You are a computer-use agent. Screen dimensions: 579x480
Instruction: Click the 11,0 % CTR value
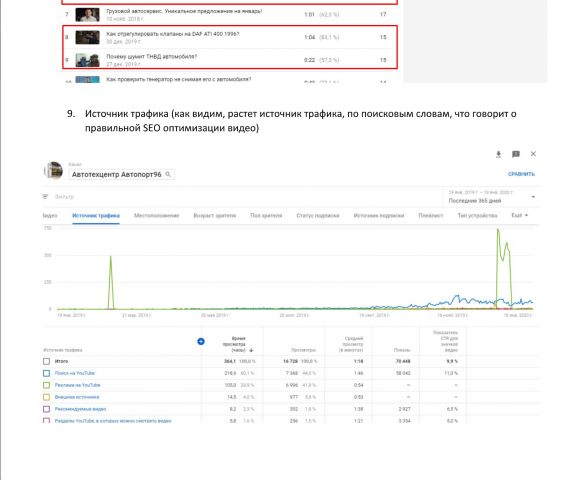coord(451,373)
